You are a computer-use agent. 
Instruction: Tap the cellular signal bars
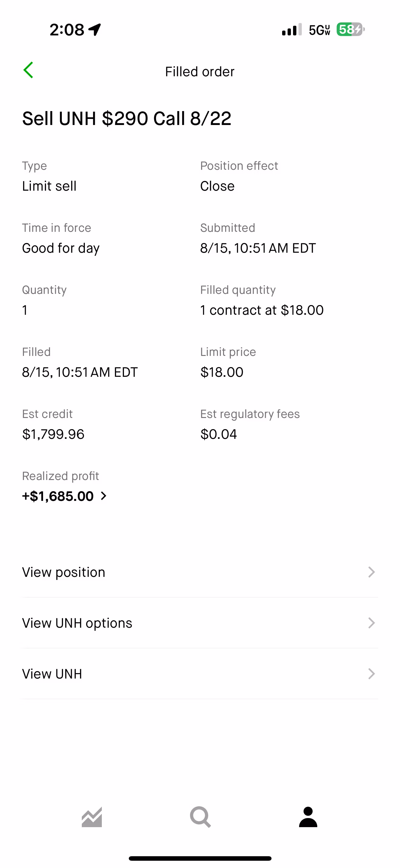coord(292,30)
